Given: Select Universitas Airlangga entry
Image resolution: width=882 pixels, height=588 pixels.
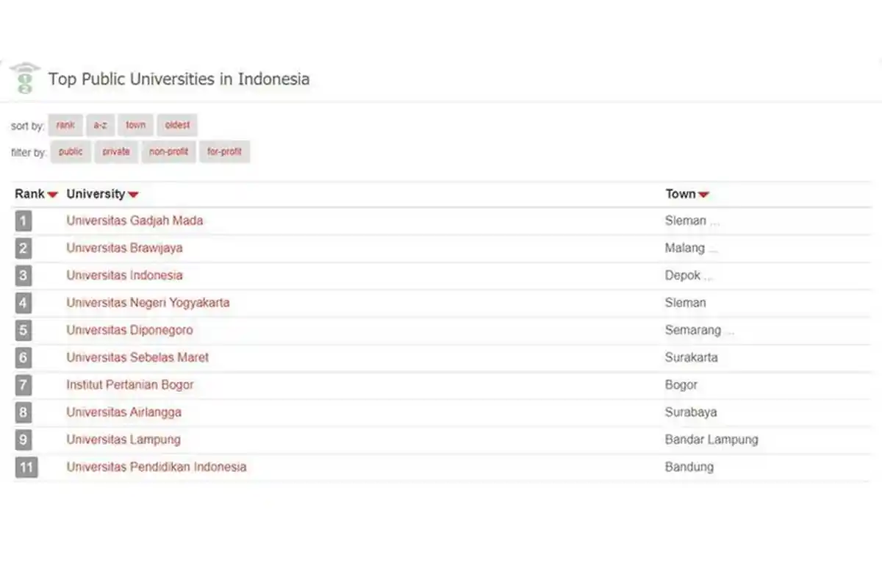Looking at the screenshot, I should tap(123, 412).
